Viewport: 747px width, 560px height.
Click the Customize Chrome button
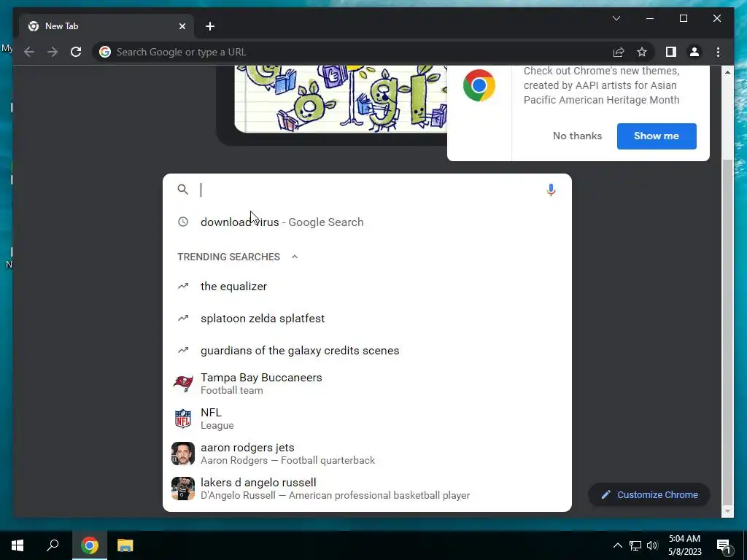[649, 495]
